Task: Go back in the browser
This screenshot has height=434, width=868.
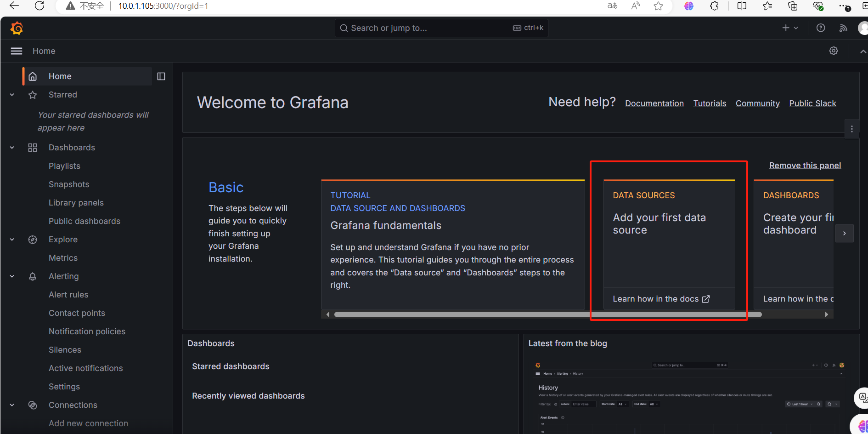Action: [x=14, y=6]
